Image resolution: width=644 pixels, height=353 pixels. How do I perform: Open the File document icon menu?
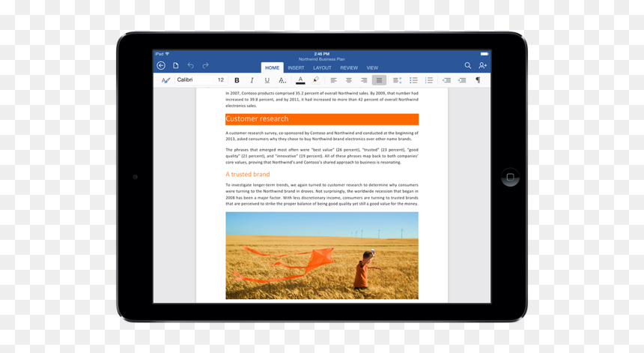coord(176,65)
